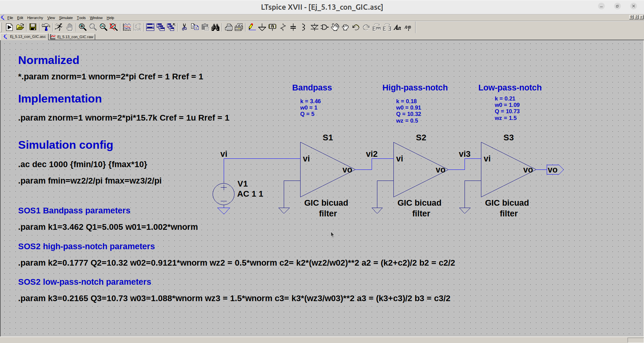Viewport: 644px width, 343px height.
Task: Click the '.param k2=0.1777' directive line
Action: coord(236,263)
